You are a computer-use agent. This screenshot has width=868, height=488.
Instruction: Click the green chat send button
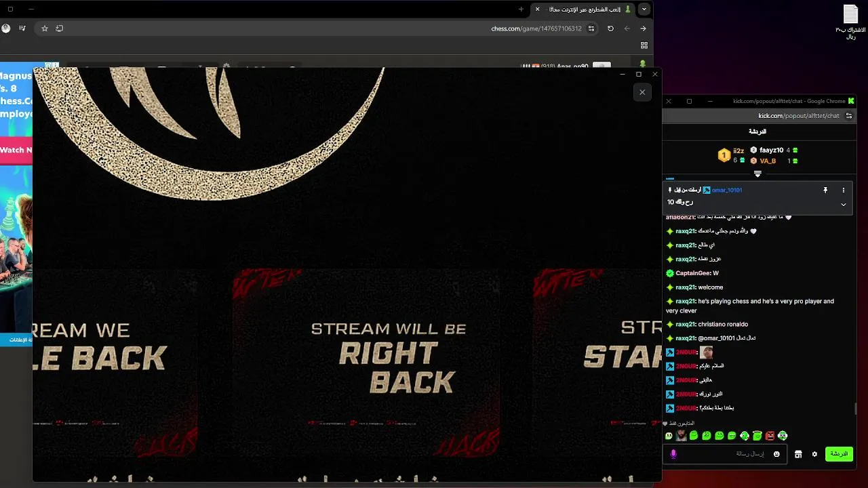[x=839, y=454]
